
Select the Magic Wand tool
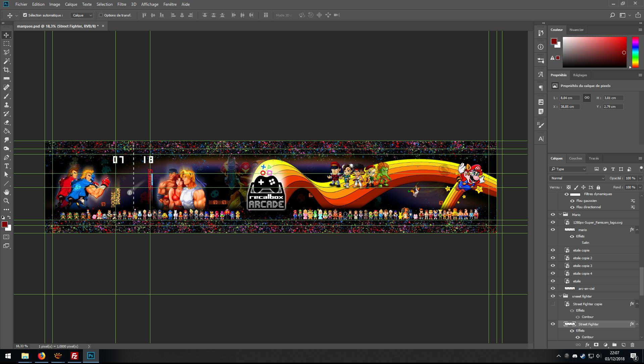6,61
